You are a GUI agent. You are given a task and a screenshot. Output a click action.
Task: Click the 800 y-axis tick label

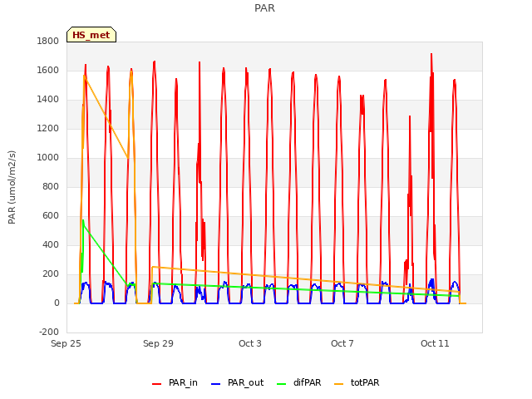coord(51,186)
